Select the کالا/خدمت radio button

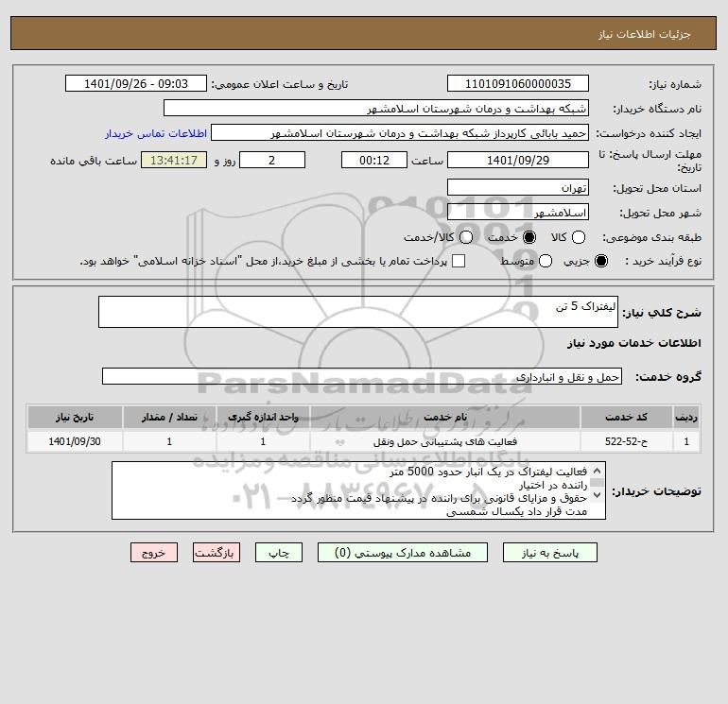click(x=466, y=237)
